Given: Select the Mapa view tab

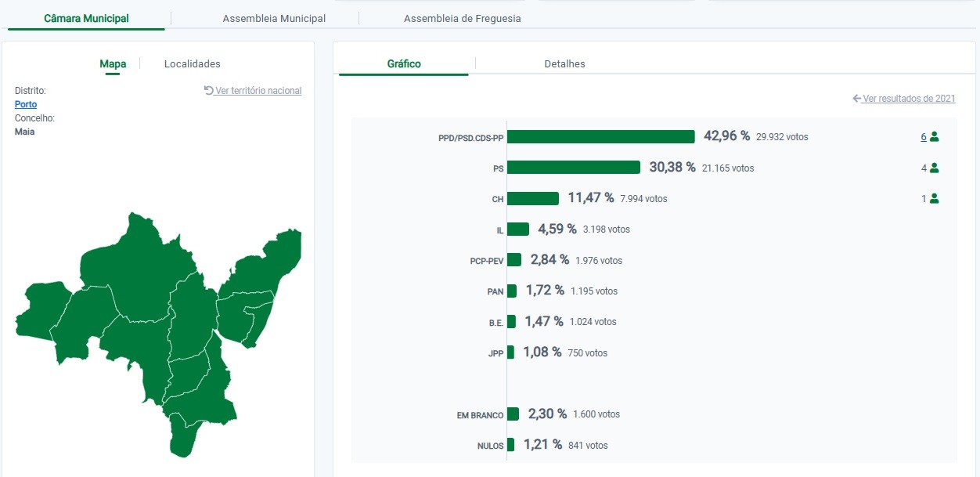Looking at the screenshot, I should tap(113, 64).
